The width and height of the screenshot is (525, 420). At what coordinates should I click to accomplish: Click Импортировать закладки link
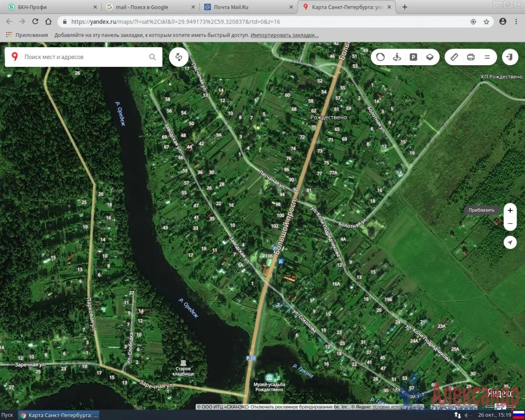[x=284, y=35]
